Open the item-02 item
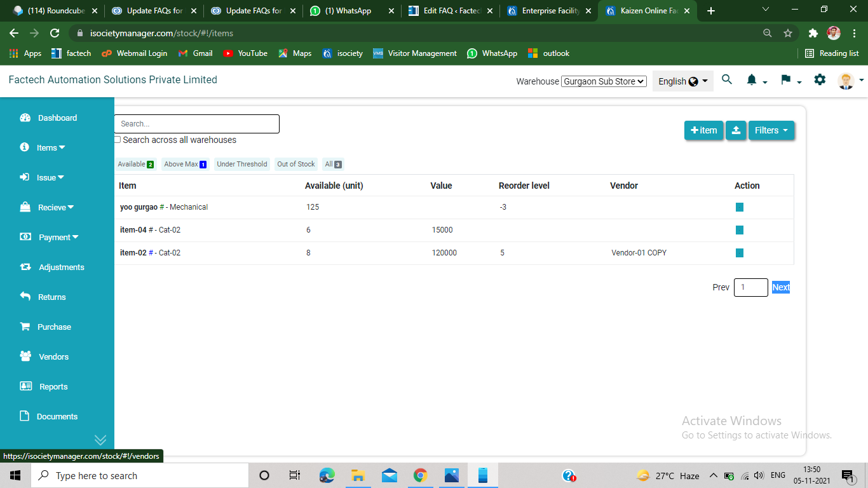This screenshot has height=488, width=868. point(133,253)
